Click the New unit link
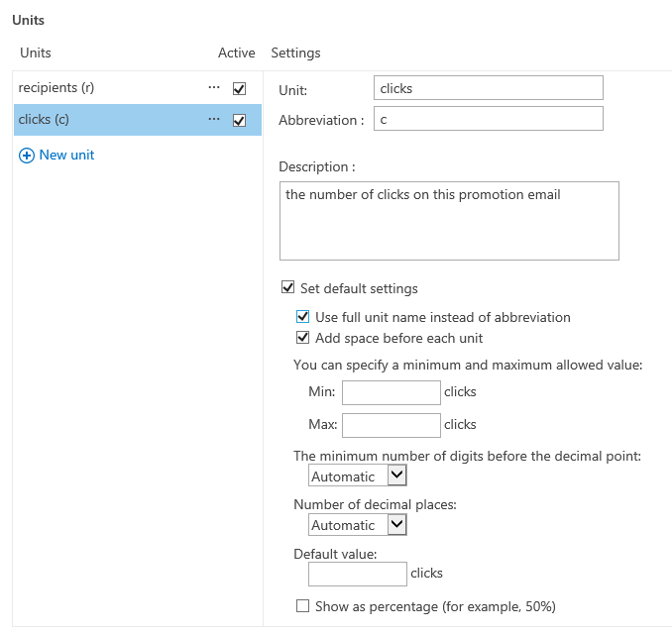The height and width of the screenshot is (635, 672). (x=66, y=156)
